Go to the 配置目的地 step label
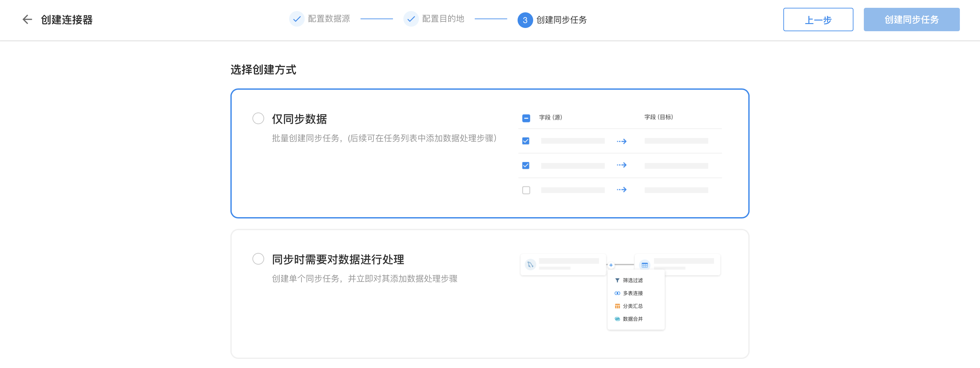 coord(443,19)
